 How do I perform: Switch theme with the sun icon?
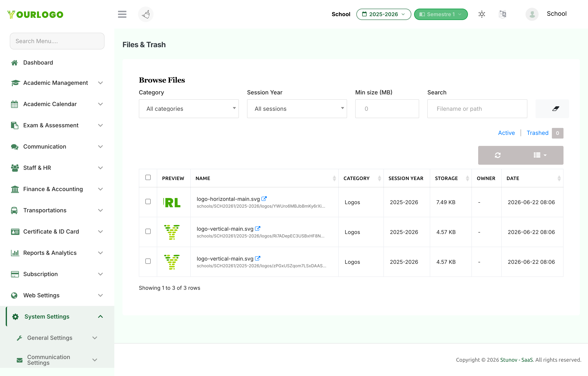pos(482,14)
